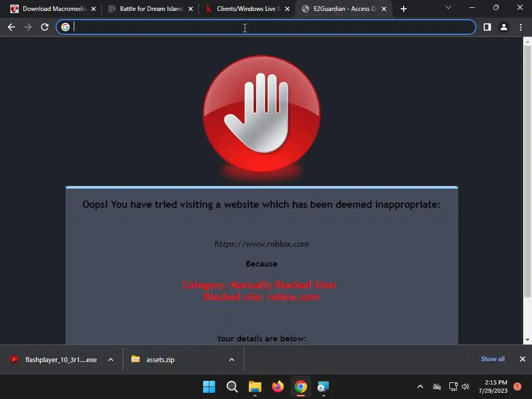Close the downloads bar
Screen dimensions: 532x399
click(523, 359)
